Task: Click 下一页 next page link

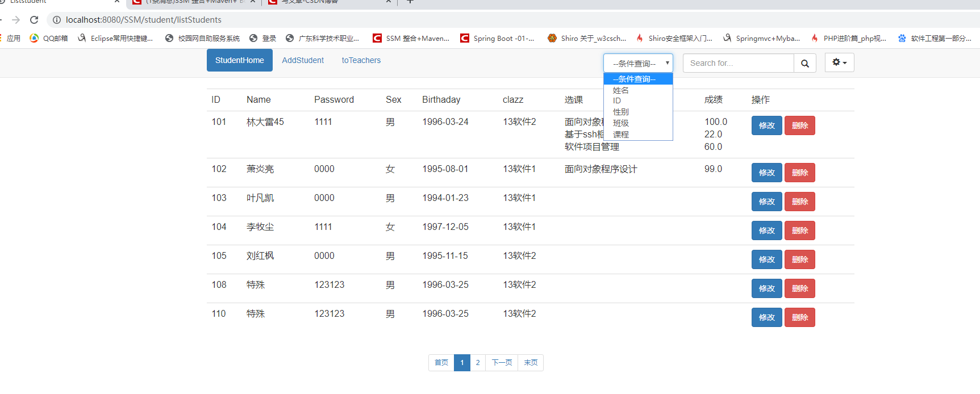Action: (502, 363)
